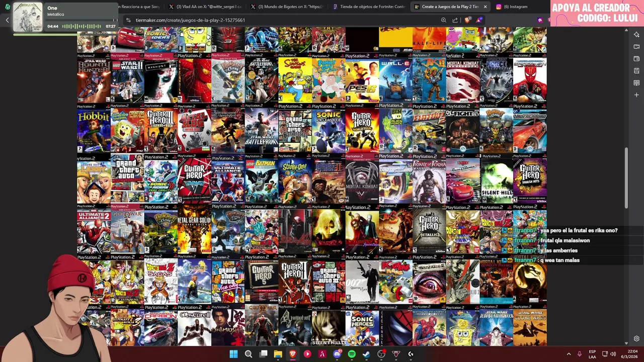Open the sidebar settings gear icon
This screenshot has height=362, width=644.
coord(636,339)
